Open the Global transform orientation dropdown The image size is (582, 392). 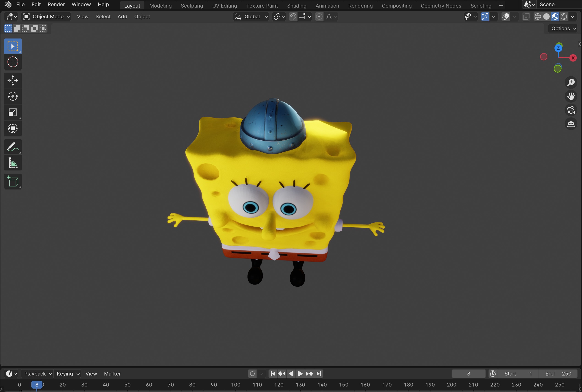pyautogui.click(x=251, y=16)
